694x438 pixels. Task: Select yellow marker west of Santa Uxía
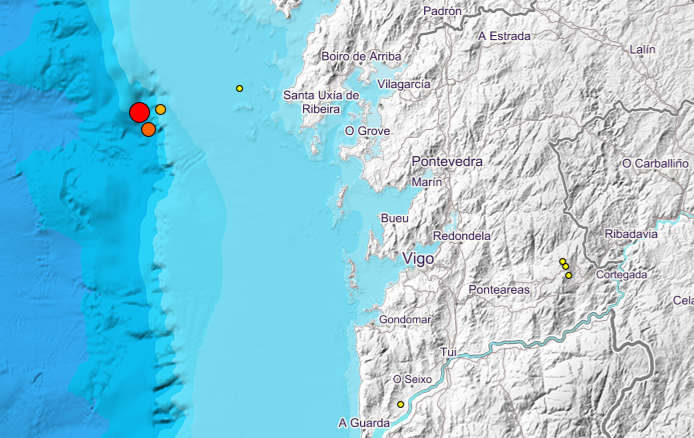pyautogui.click(x=239, y=88)
